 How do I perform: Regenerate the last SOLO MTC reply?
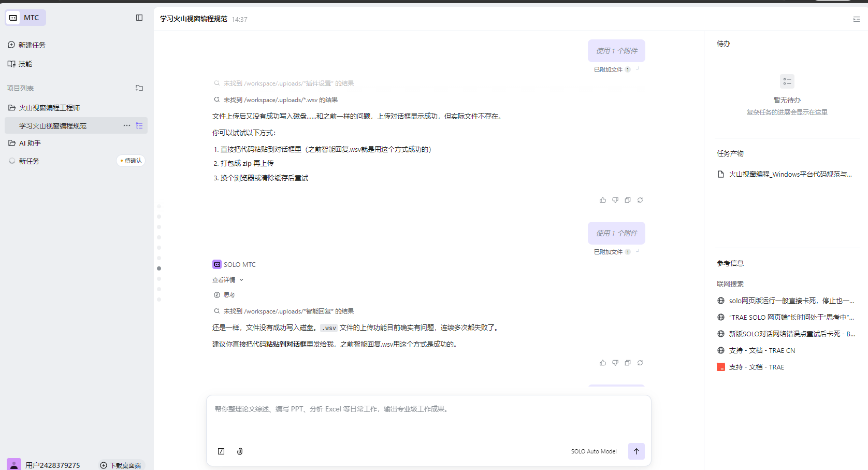[640, 363]
